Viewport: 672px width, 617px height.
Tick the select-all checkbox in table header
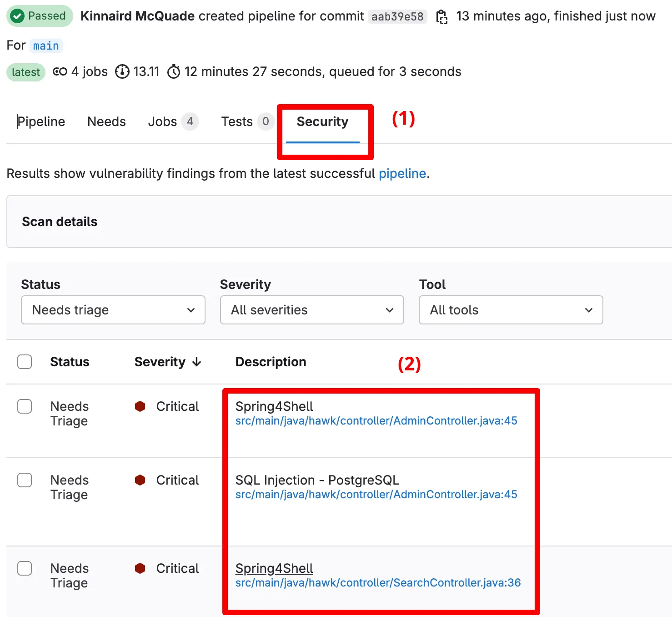coord(25,362)
